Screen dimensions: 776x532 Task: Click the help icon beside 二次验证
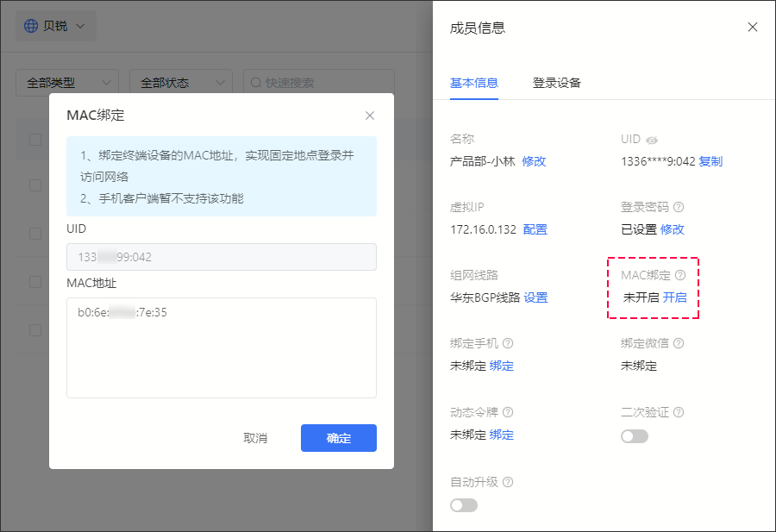(679, 412)
